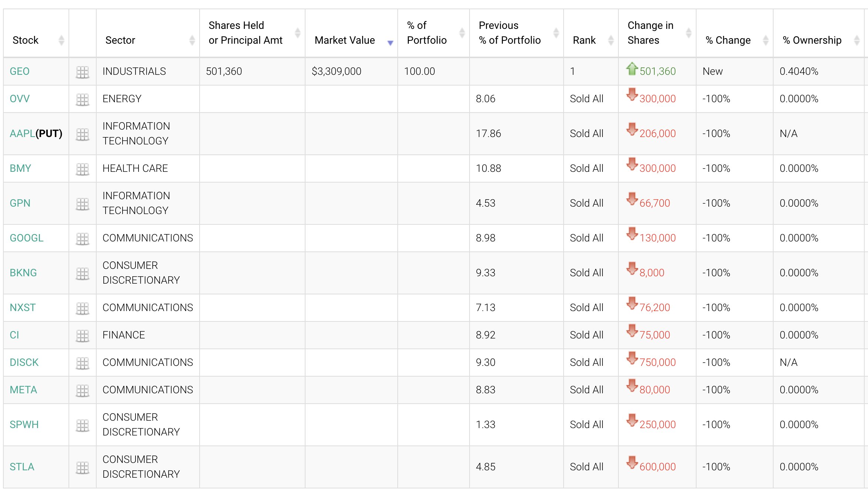Open the BKNG stock link
The image size is (868, 494).
pos(23,273)
